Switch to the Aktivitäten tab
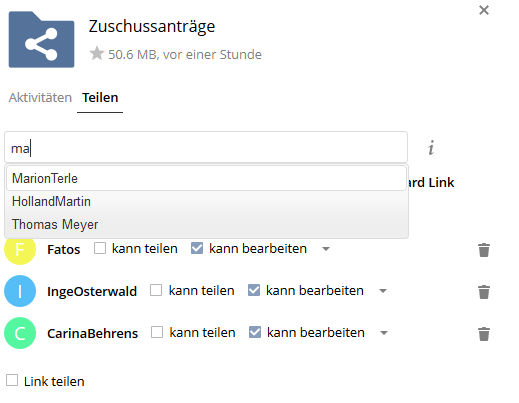The image size is (519, 403). (x=40, y=98)
